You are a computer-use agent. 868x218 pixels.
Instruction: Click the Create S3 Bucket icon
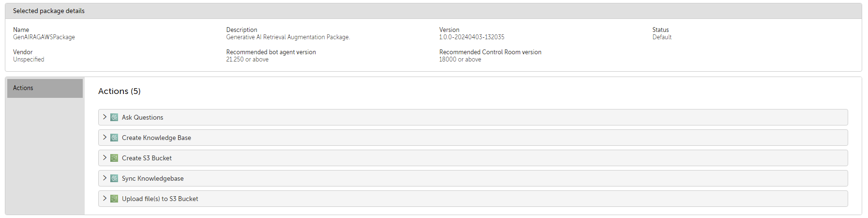tap(114, 158)
